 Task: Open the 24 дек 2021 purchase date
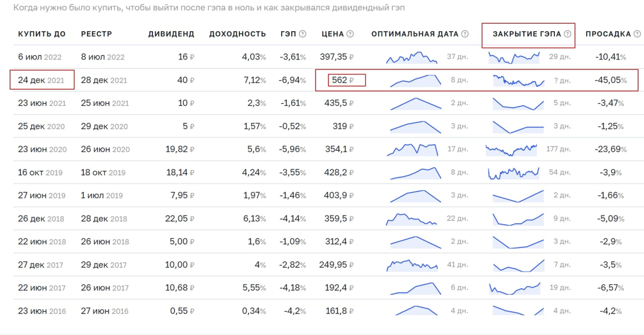(41, 81)
